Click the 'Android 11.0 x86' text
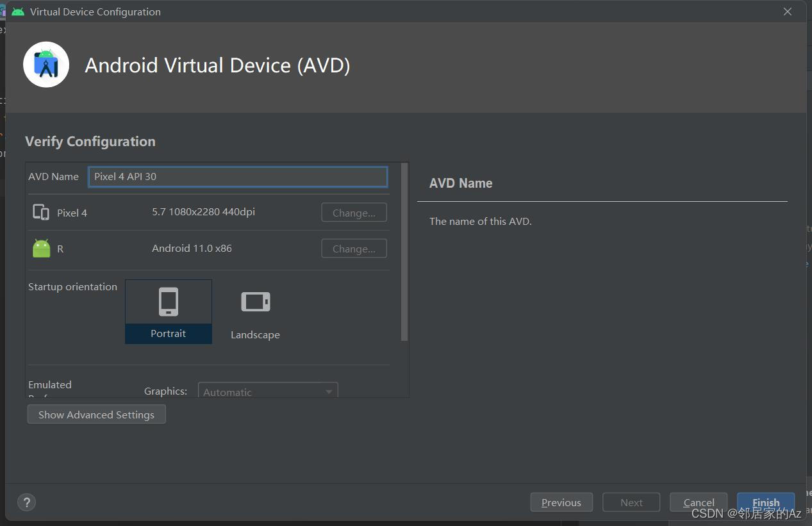This screenshot has width=812, height=526. pyautogui.click(x=192, y=249)
